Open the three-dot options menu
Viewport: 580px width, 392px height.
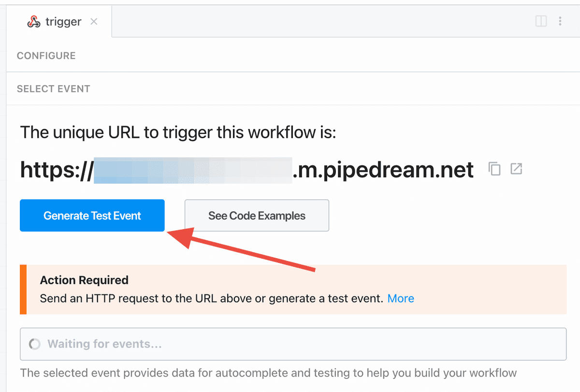click(x=560, y=21)
